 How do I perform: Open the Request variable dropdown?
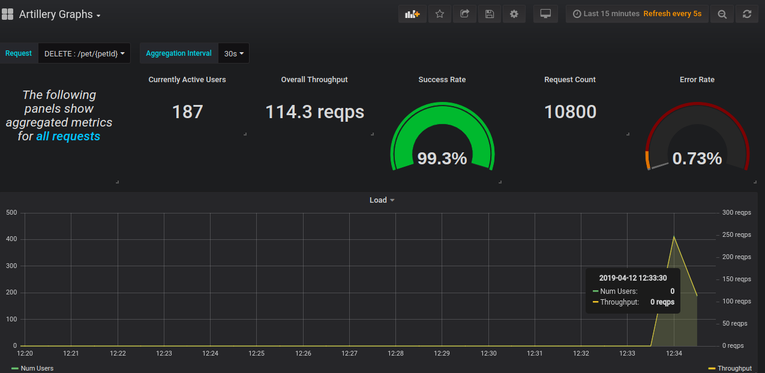pos(84,54)
